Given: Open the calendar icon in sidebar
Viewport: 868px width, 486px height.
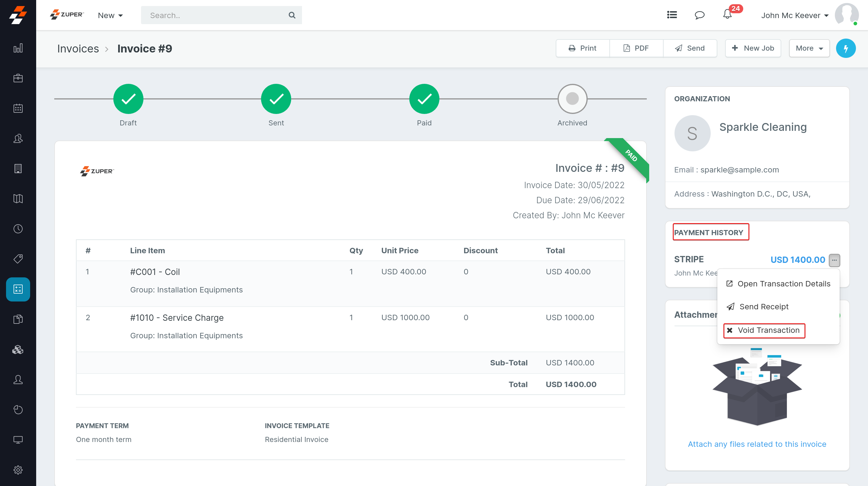Looking at the screenshot, I should (18, 108).
